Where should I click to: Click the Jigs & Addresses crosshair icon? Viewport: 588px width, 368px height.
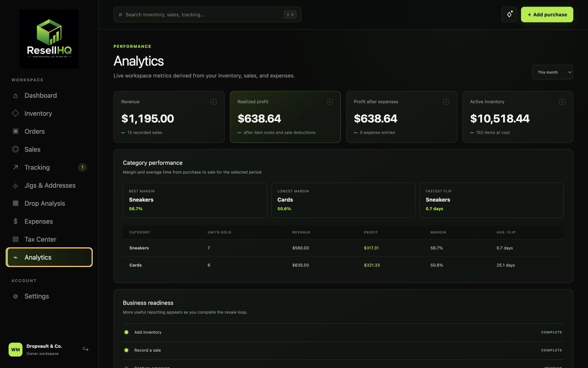(16, 186)
